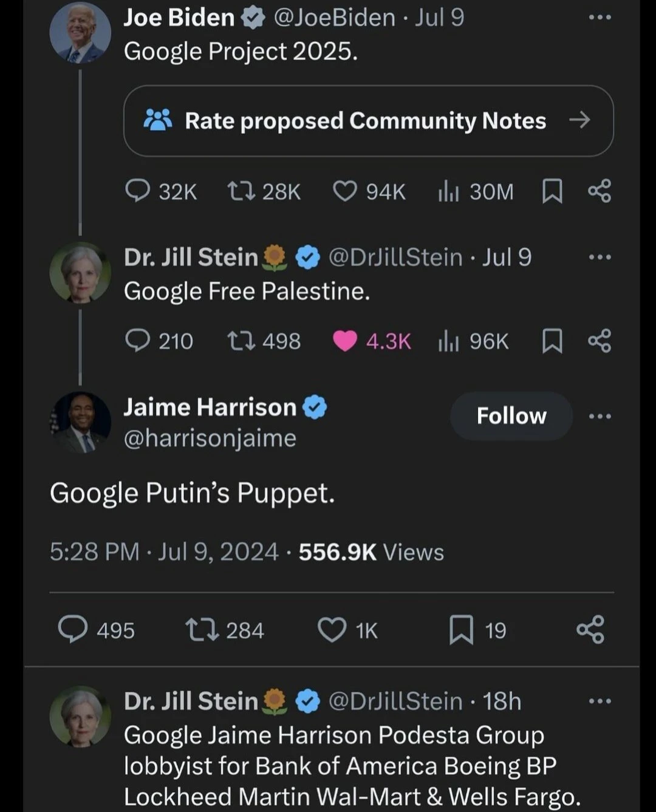Viewport: 656px width, 812px height.
Task: Open more options on Jaime Harrison's tweet
Action: pyautogui.click(x=600, y=416)
